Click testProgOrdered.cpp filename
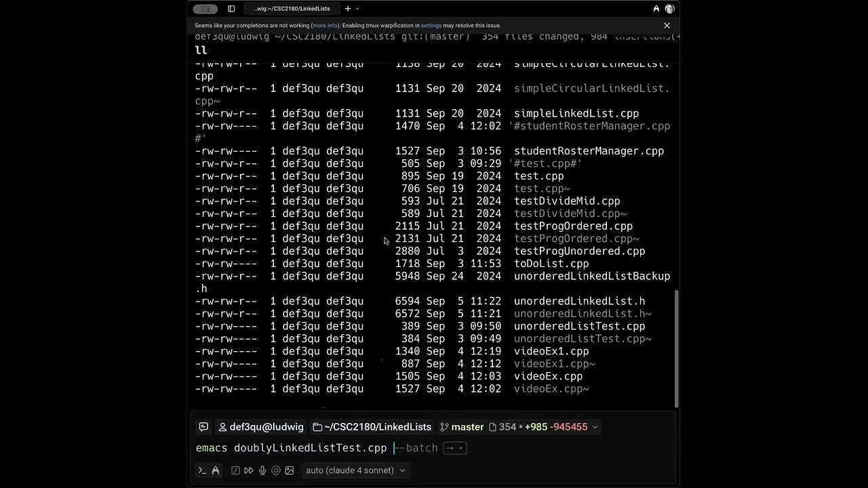 pos(573,226)
